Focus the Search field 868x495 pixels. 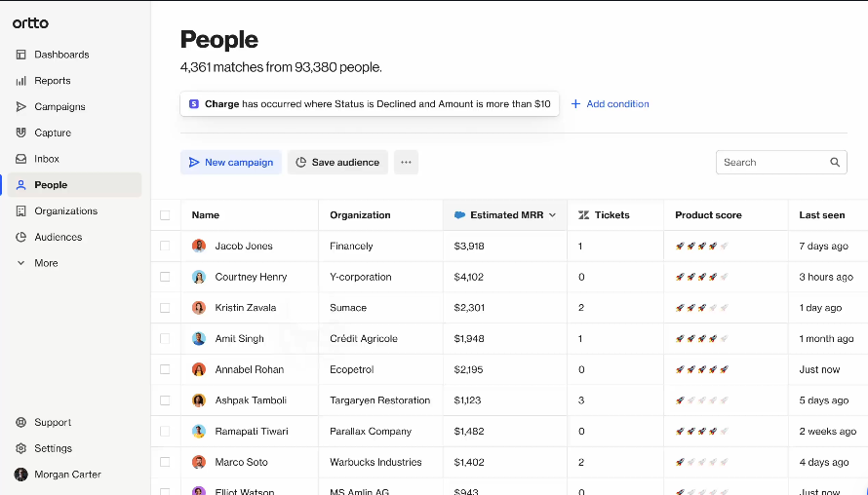(x=781, y=162)
